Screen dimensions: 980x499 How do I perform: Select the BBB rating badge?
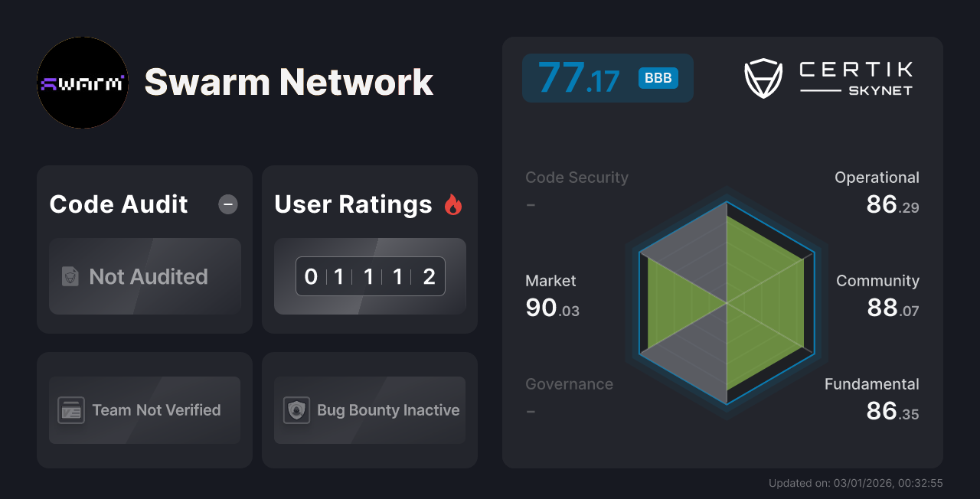[658, 77]
